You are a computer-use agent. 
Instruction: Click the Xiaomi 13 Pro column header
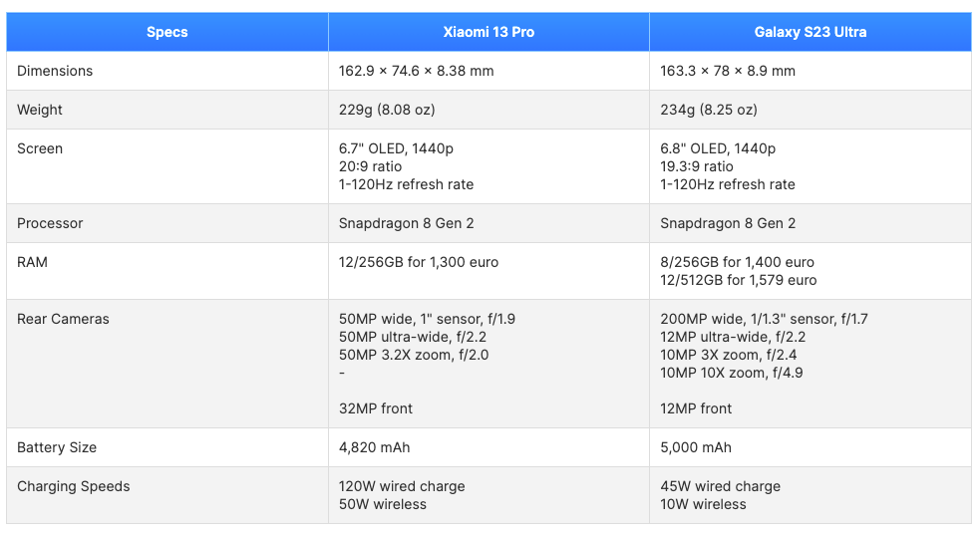489,32
